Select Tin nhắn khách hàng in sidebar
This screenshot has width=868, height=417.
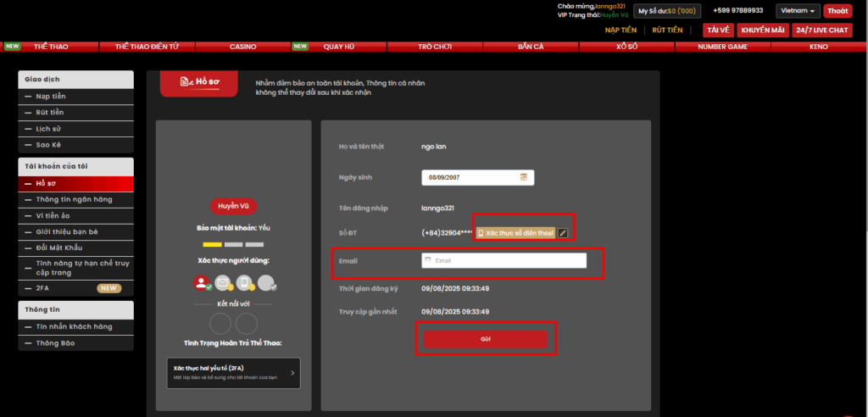click(75, 326)
